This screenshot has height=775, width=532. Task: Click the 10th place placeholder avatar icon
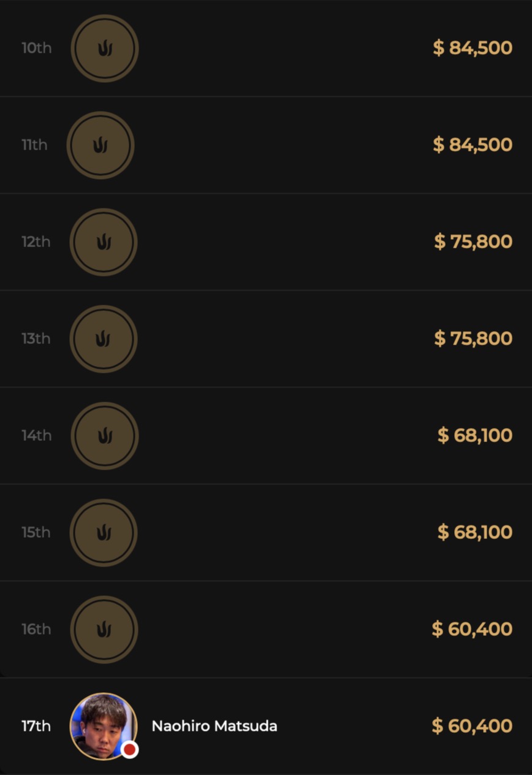(105, 48)
